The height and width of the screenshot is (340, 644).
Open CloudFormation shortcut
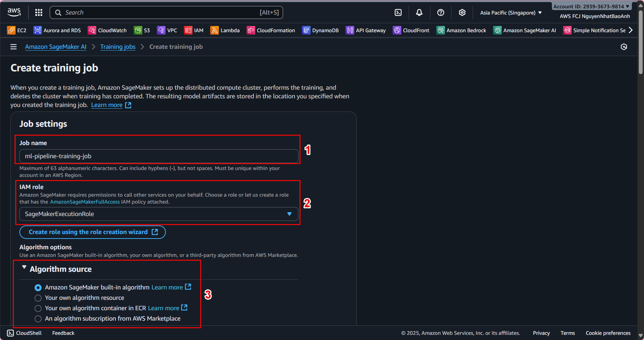(x=271, y=30)
